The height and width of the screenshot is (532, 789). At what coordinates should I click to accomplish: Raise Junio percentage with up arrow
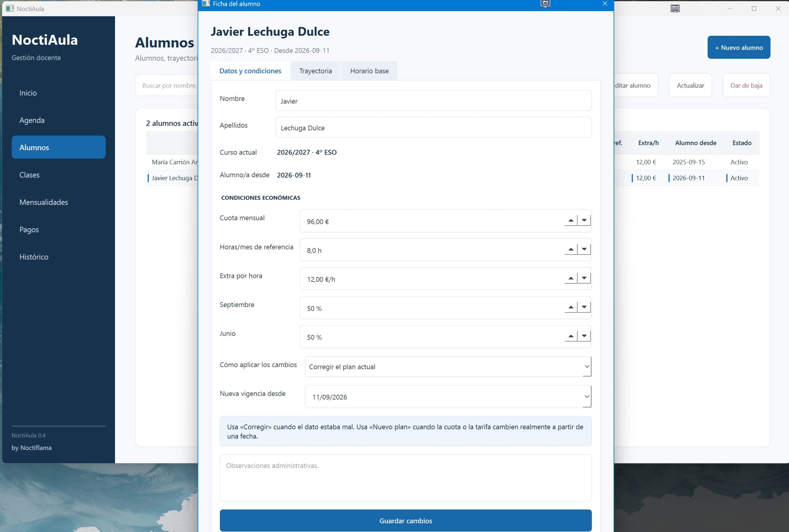pos(570,336)
